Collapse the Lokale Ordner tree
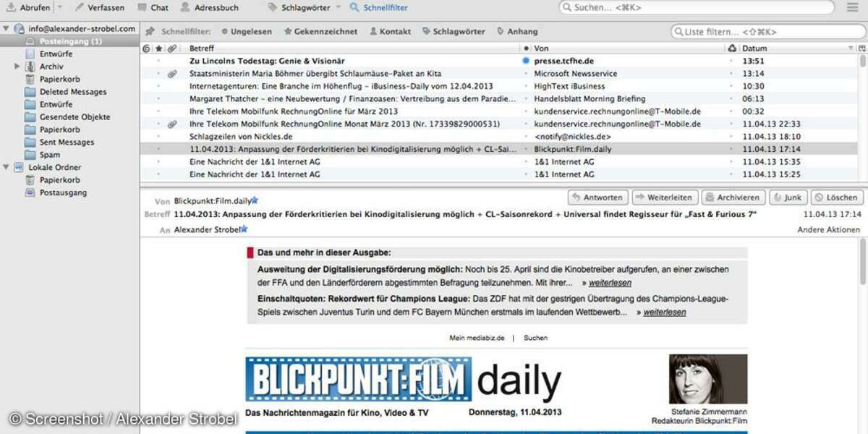Image resolution: width=868 pixels, height=434 pixels. 7,167
